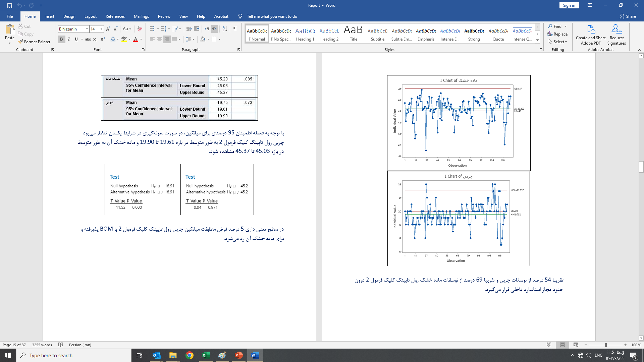
Task: Click Replace in the Editing group
Action: point(557,34)
